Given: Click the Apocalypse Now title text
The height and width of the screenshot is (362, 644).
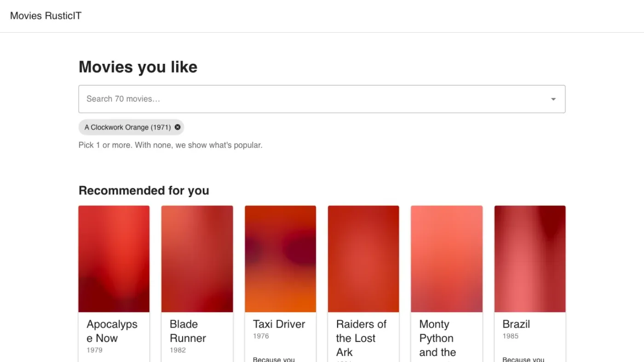Looking at the screenshot, I should coord(112,331).
